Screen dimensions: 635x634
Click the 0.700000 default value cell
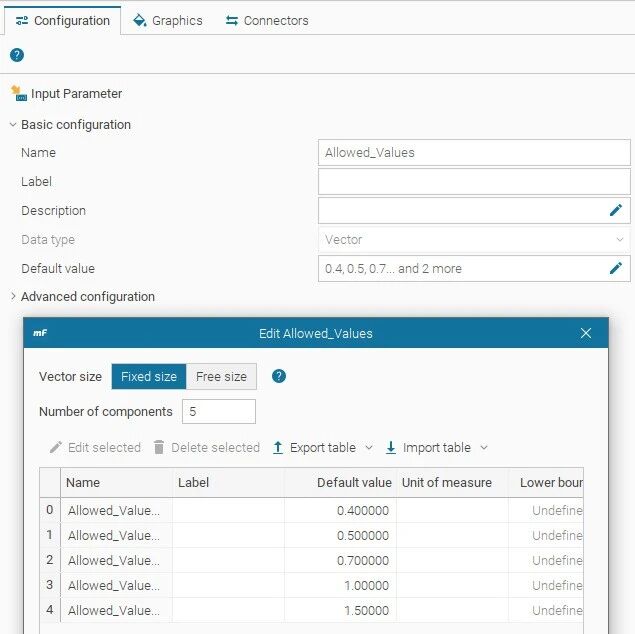340,561
